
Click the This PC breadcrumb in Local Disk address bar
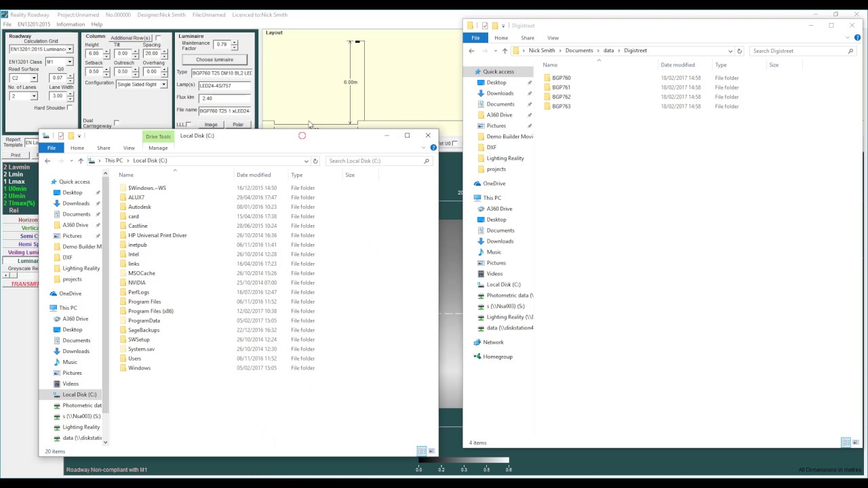pos(114,161)
